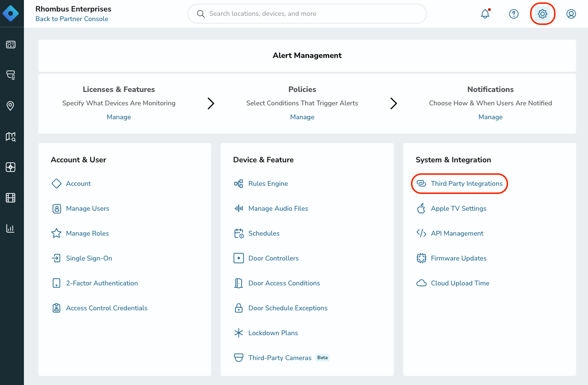Expand the Policies section via its chevron

coord(394,103)
